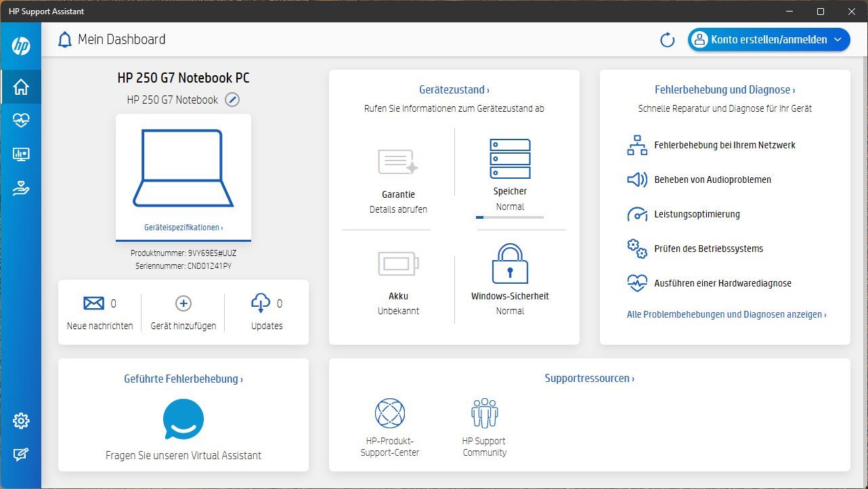Click the Akku battery icon

point(398,264)
